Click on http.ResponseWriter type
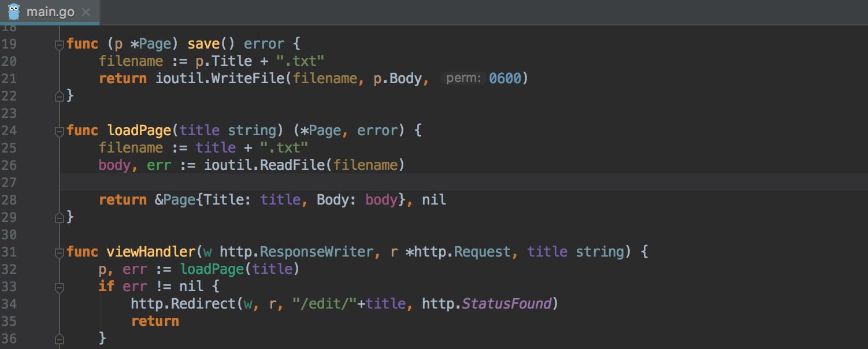The height and width of the screenshot is (349, 868). pos(297,251)
